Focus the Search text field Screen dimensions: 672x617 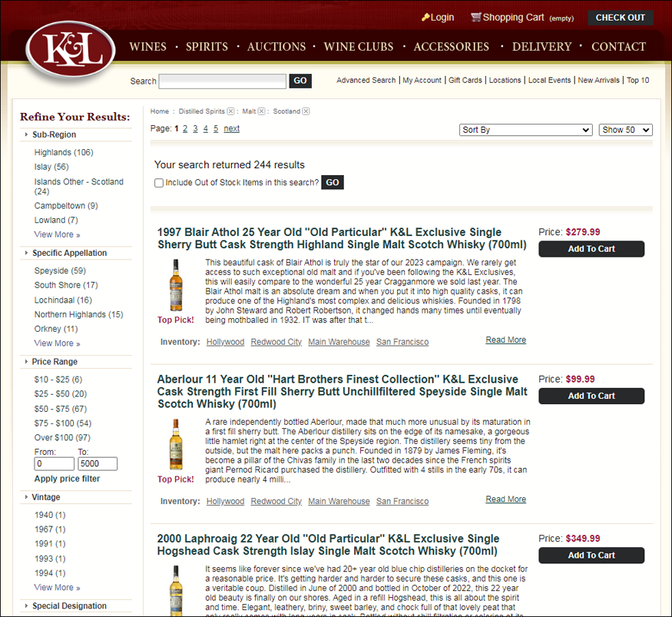(223, 81)
